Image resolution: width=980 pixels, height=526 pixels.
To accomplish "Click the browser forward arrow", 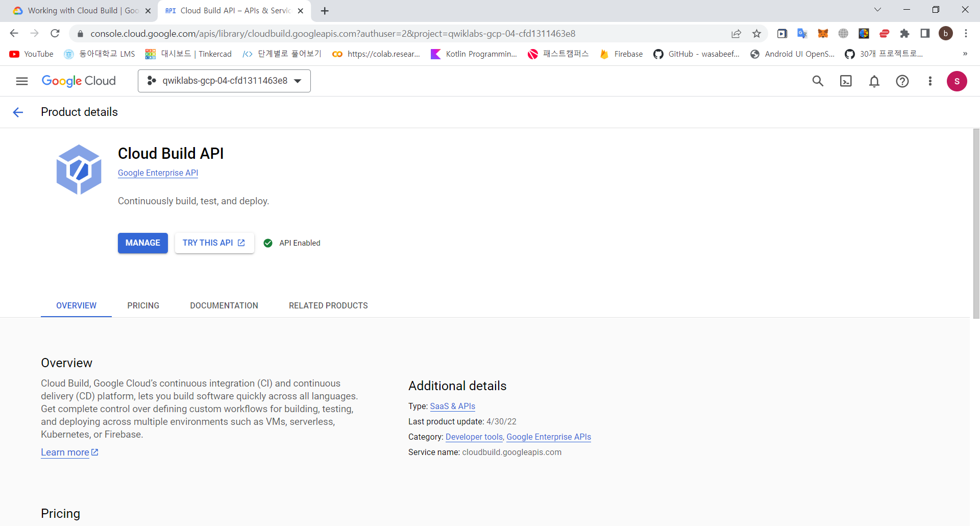I will coord(34,34).
